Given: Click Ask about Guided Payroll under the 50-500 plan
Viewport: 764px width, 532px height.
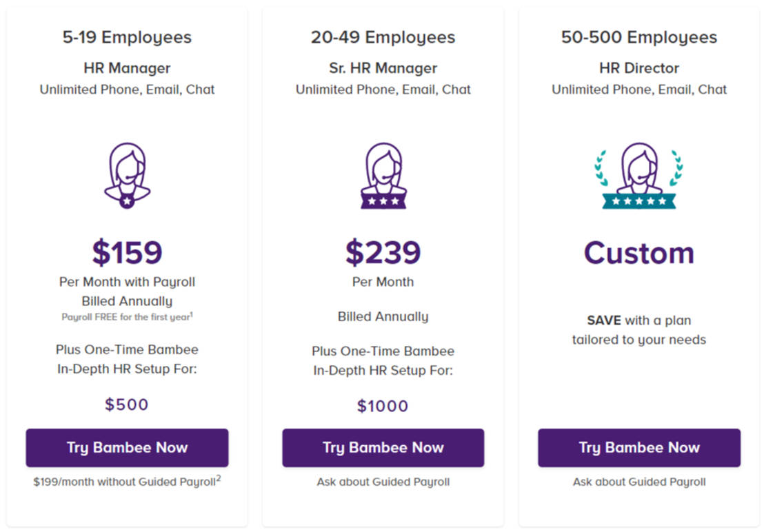Looking at the screenshot, I should coord(639,482).
